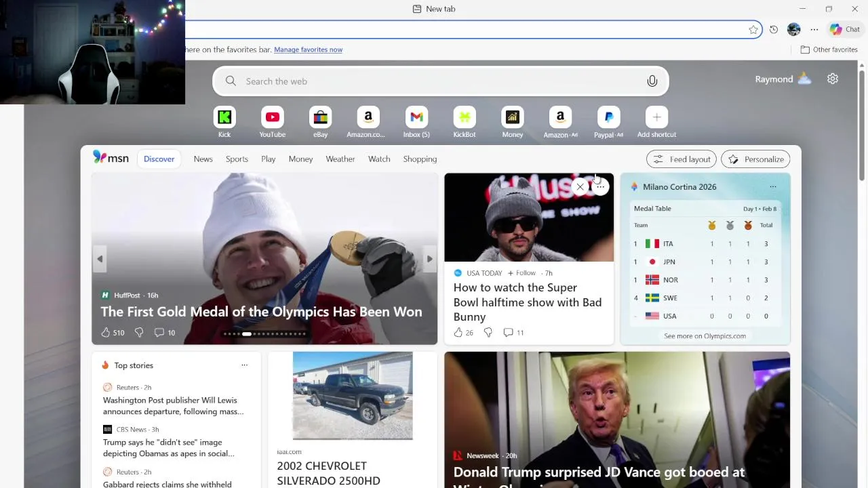Open the Money shortcut tile

(x=513, y=122)
